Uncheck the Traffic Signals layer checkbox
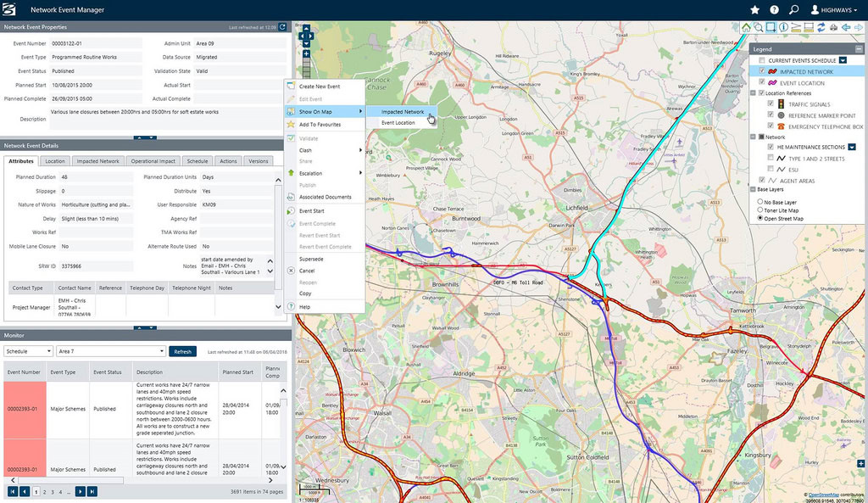This screenshot has width=868, height=503. point(770,103)
